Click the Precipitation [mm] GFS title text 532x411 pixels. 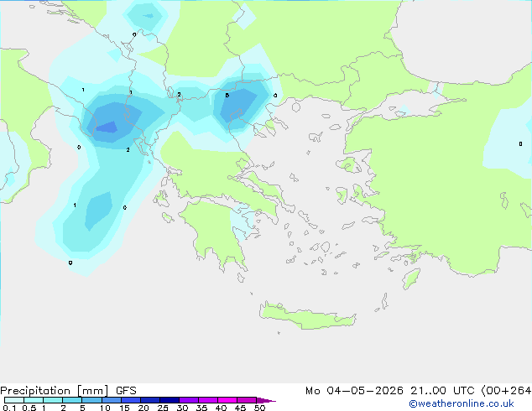pos(68,391)
